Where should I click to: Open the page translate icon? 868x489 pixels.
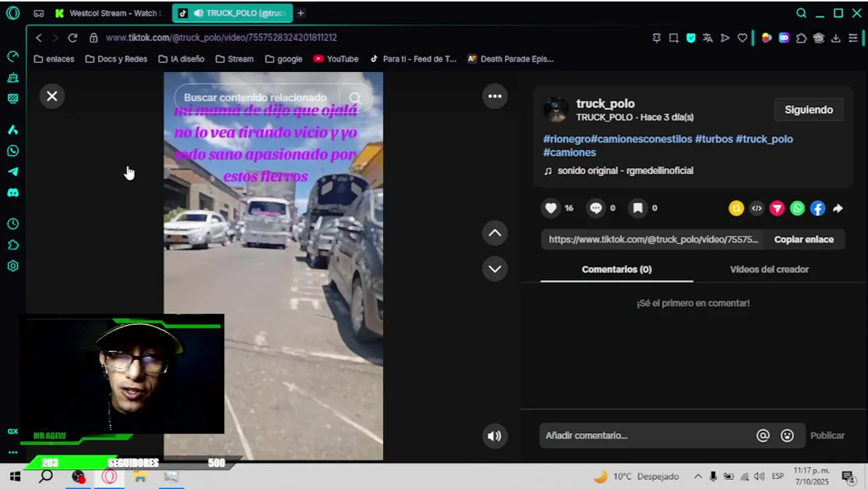coord(708,38)
